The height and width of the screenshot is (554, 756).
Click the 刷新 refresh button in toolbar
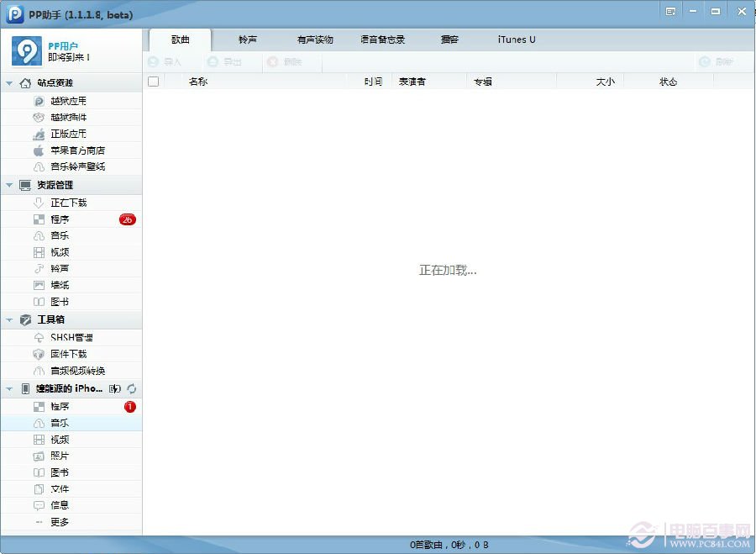tap(716, 62)
